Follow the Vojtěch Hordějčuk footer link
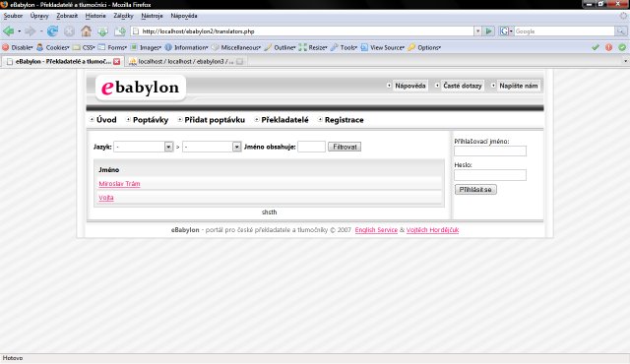630x364 pixels. [x=432, y=230]
